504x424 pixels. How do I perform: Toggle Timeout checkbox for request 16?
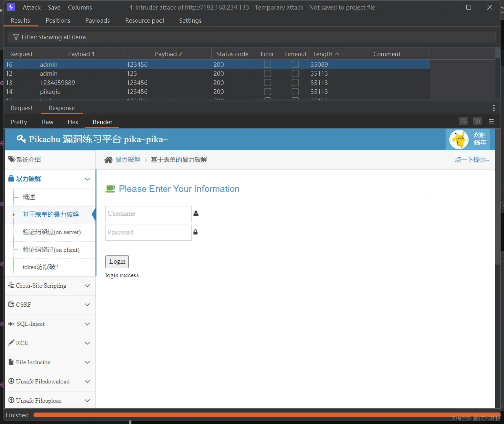coord(295,64)
